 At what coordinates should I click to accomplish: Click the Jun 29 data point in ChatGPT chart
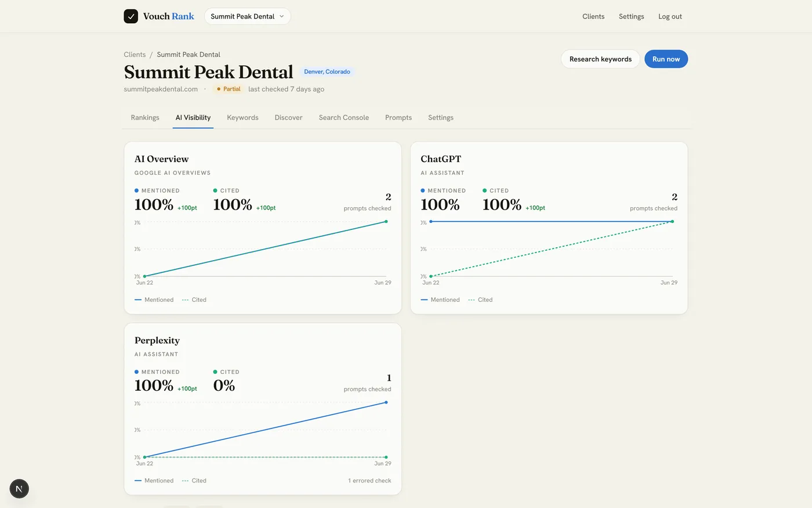[x=672, y=221]
